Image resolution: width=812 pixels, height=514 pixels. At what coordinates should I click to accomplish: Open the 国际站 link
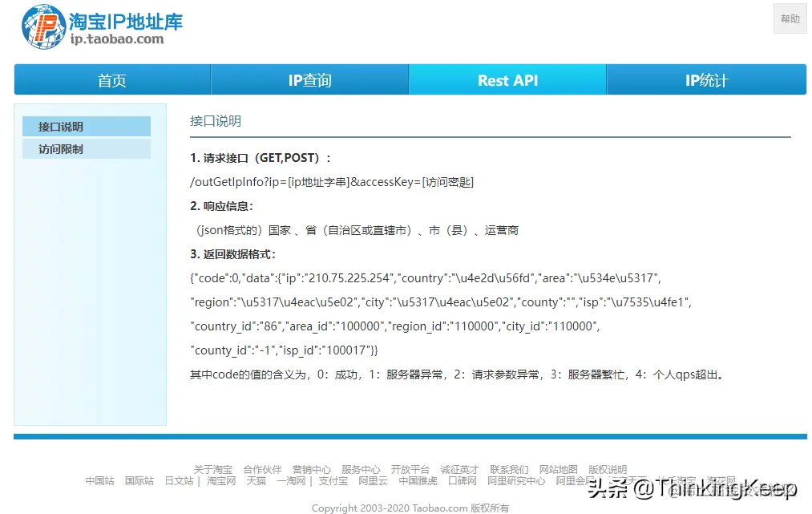tap(138, 481)
